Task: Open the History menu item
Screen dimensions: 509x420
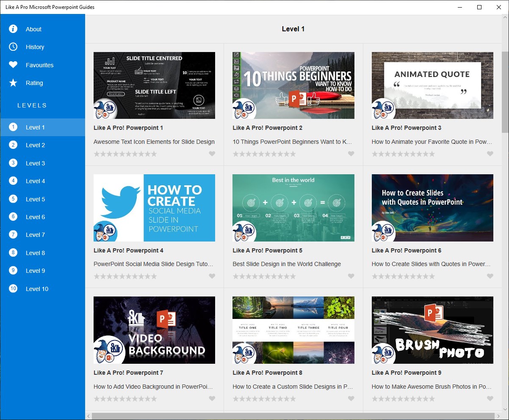Action: (42, 47)
